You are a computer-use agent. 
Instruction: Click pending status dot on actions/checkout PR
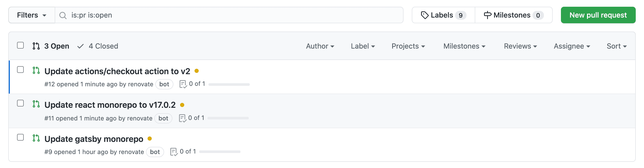coord(197,71)
